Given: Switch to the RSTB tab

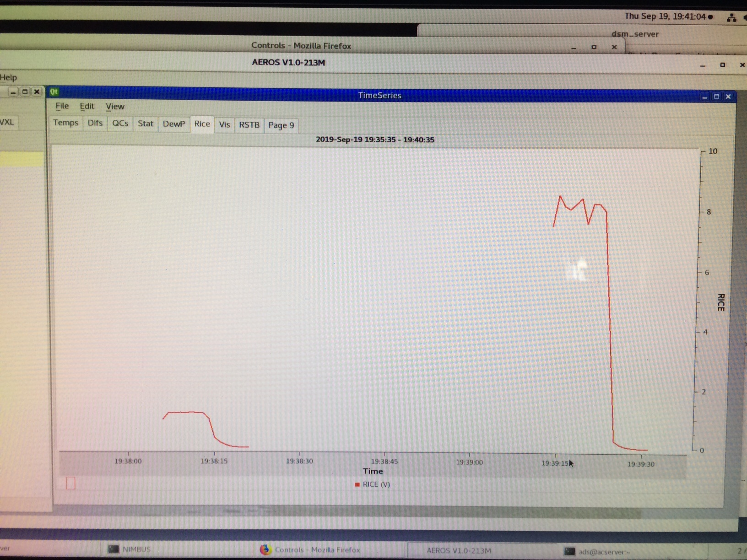Looking at the screenshot, I should point(249,125).
